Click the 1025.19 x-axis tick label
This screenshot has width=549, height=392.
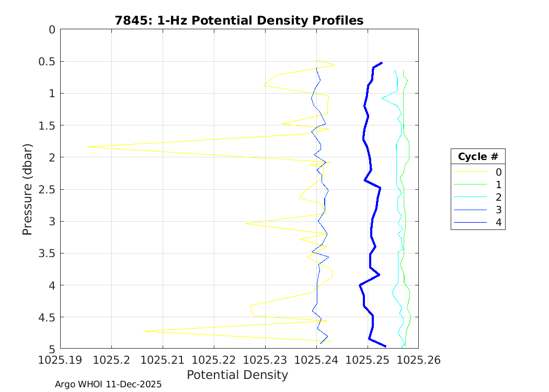point(60,360)
